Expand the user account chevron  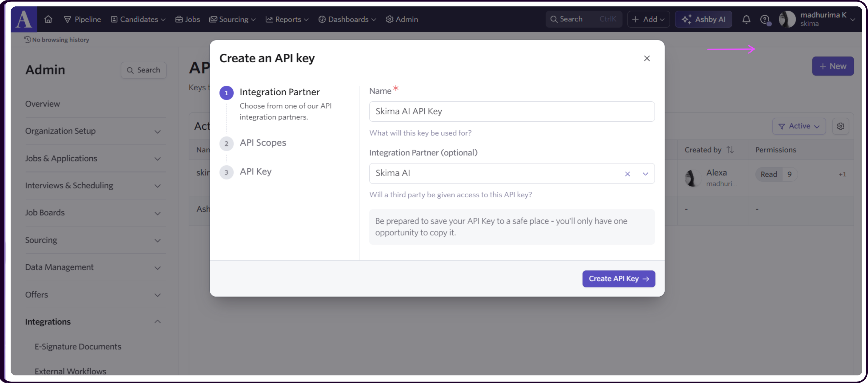853,20
